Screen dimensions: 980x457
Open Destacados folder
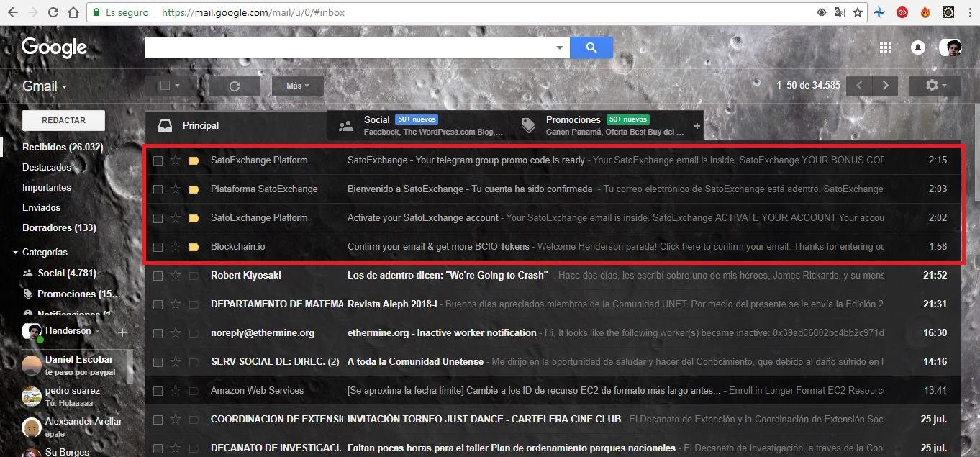tap(47, 167)
